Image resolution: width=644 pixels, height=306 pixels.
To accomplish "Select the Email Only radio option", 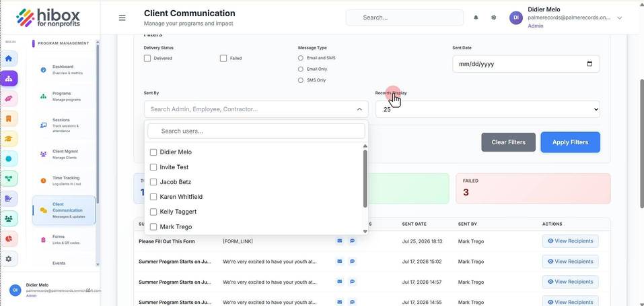I will (301, 69).
